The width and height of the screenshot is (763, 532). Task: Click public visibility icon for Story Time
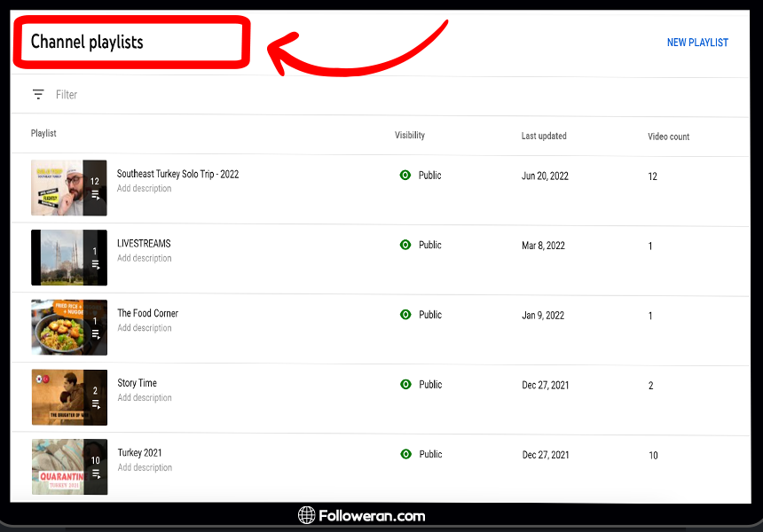[x=405, y=385]
